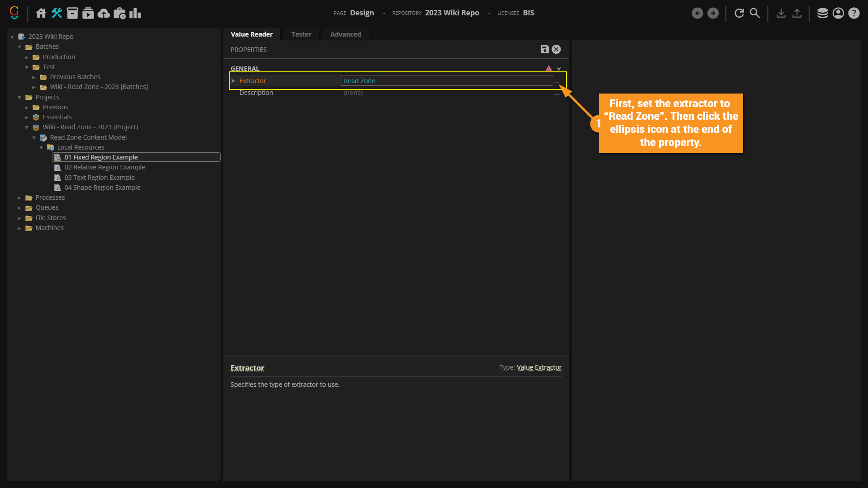This screenshot has width=868, height=488.
Task: Open the Design tools (wrench and hammer) icon
Action: pyautogui.click(x=57, y=13)
